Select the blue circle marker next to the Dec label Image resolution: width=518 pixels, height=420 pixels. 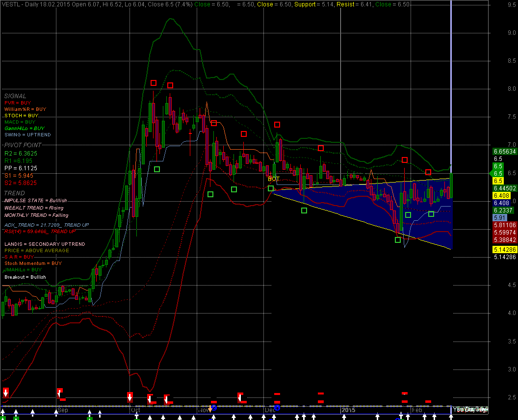click(x=277, y=408)
